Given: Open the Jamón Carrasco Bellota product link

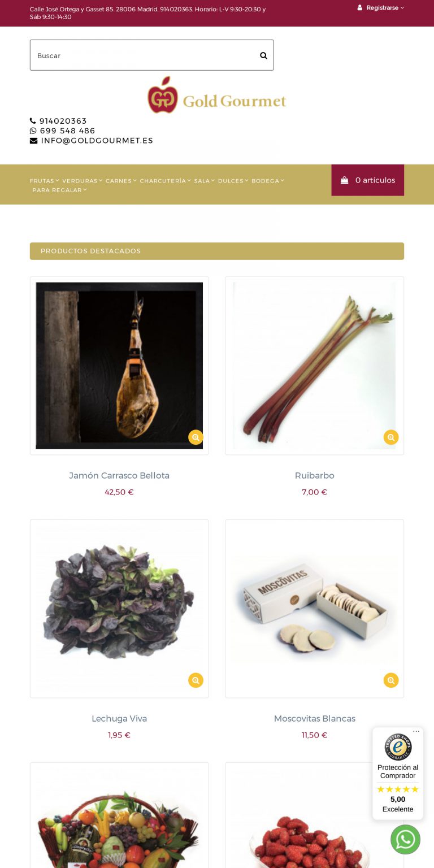Looking at the screenshot, I should pos(119,476).
